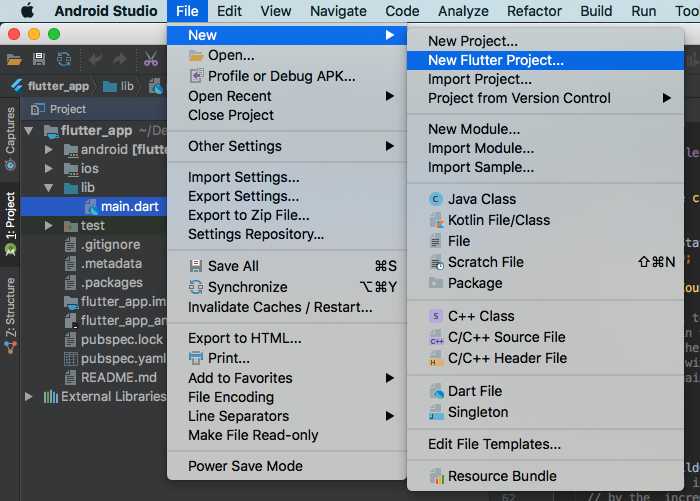
Task: Toggle Power Save Mode
Action: [x=286, y=466]
